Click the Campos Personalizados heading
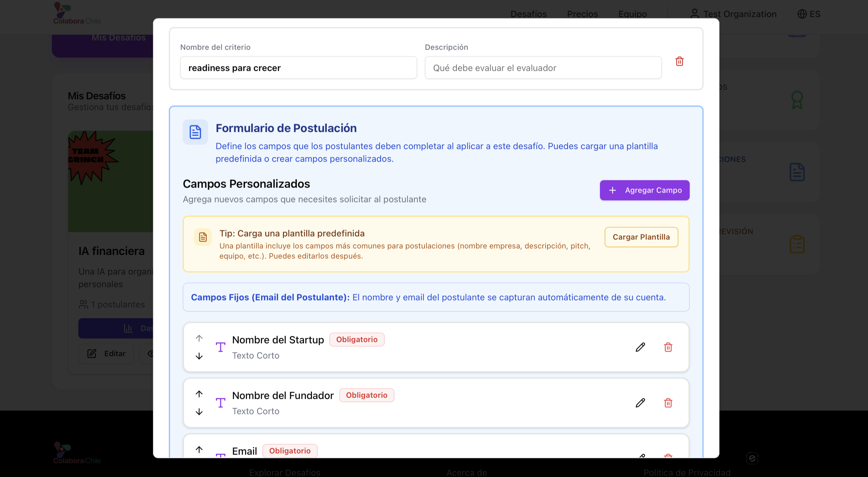The image size is (868, 477). click(x=246, y=184)
